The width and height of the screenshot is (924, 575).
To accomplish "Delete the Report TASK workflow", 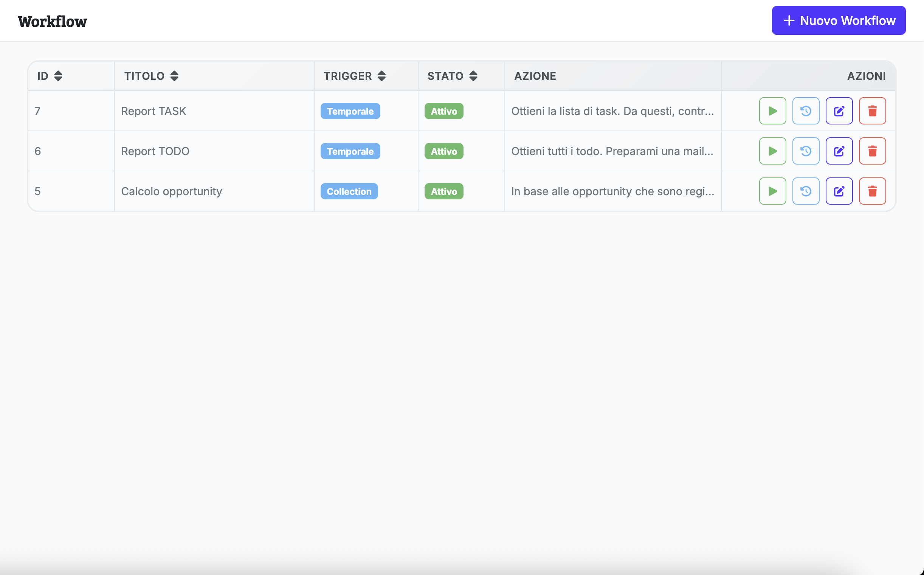I will [x=872, y=111].
